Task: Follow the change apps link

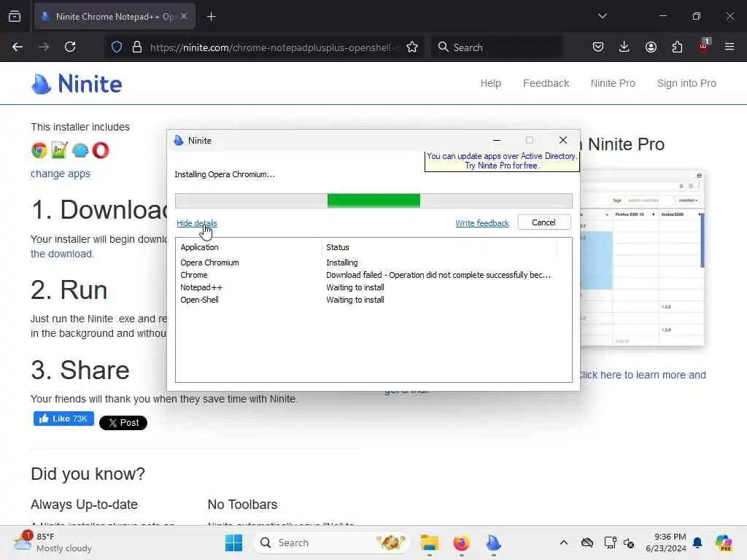Action: pyautogui.click(x=61, y=174)
